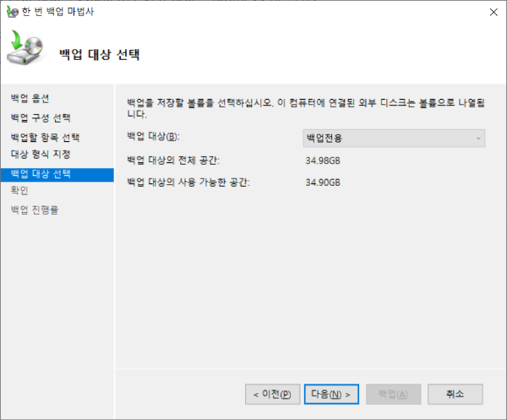The height and width of the screenshot is (420, 507).
Task: Go to the 백업 옵션 step
Action: tap(30, 98)
